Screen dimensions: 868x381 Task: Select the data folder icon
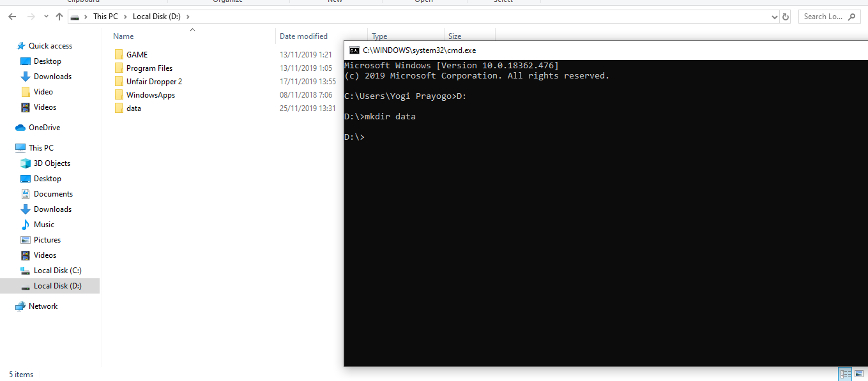pyautogui.click(x=119, y=108)
